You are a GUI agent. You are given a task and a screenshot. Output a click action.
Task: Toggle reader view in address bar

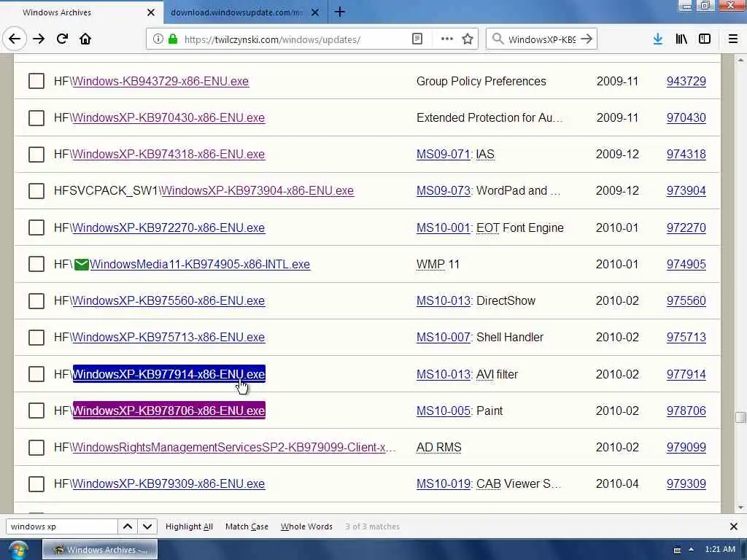[x=417, y=39]
